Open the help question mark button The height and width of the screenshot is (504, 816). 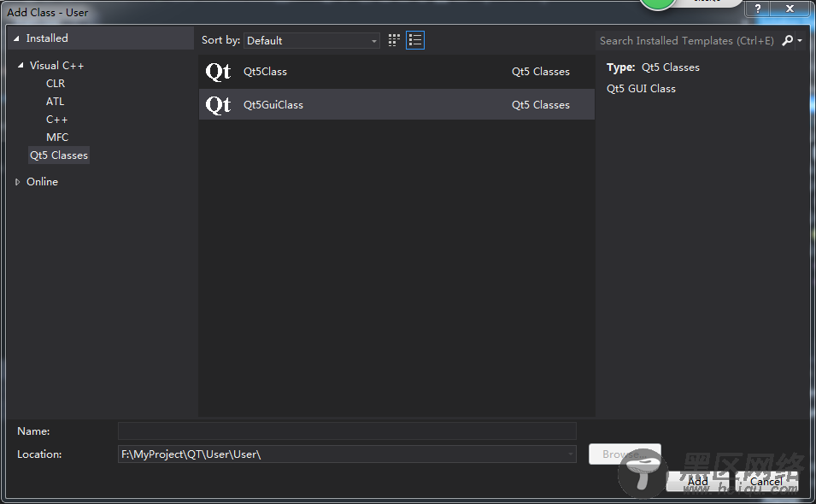[x=758, y=9]
